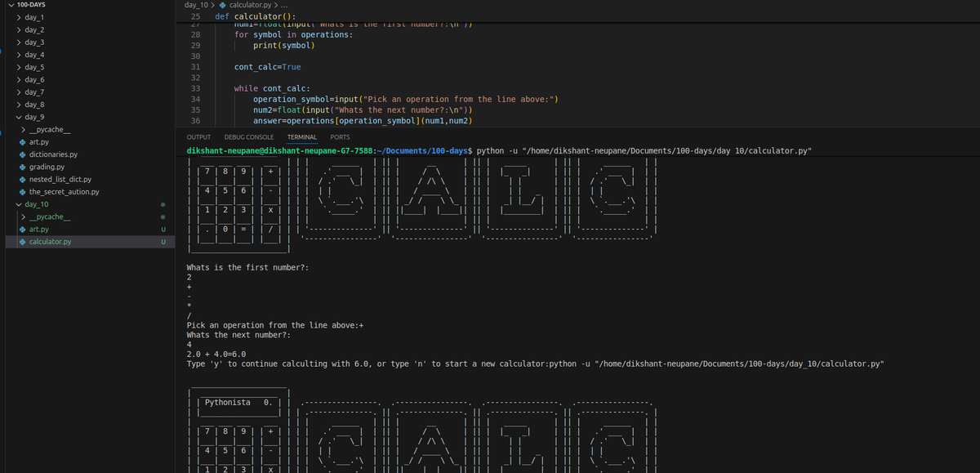Click line number 28 in gutter
Screen dimensions: 980x473
[195, 35]
